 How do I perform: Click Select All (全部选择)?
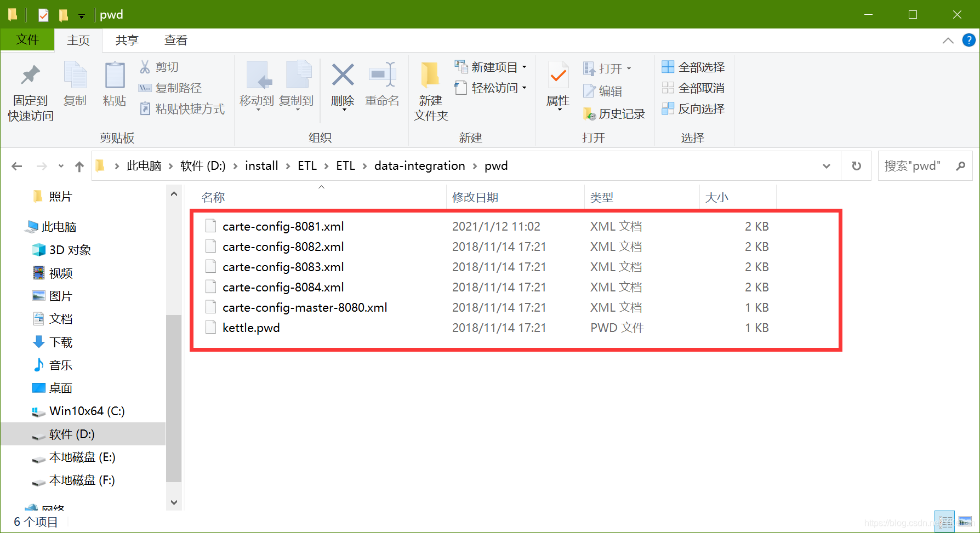tap(693, 67)
